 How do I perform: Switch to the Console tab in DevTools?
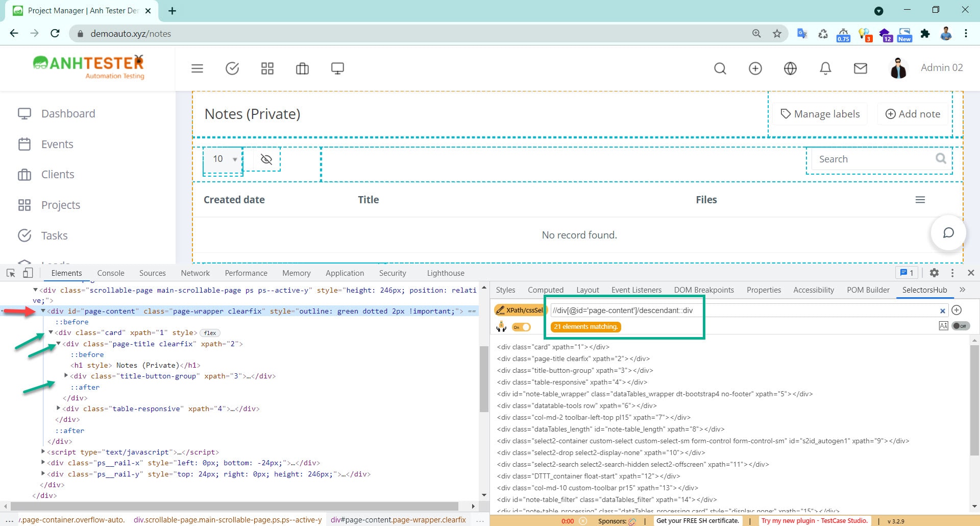pos(111,273)
